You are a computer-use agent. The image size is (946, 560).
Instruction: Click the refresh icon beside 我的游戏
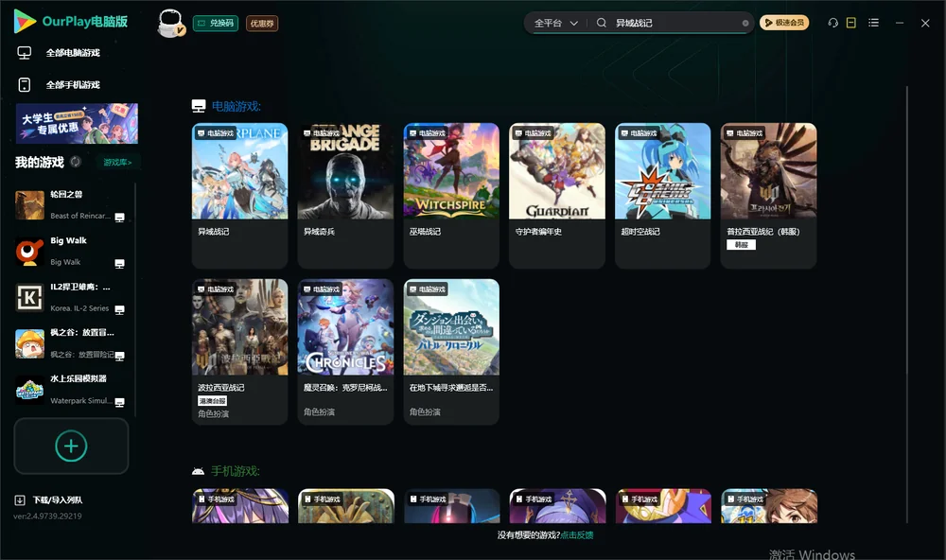[x=76, y=162]
